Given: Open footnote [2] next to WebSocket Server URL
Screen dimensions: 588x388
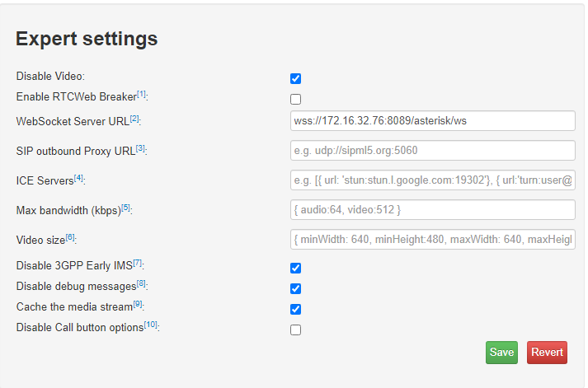Looking at the screenshot, I should point(134,119).
